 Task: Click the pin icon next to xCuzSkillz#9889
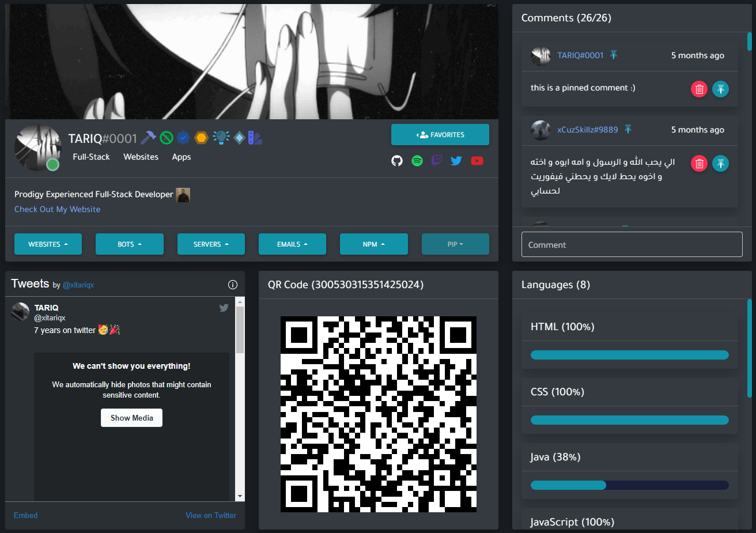pyautogui.click(x=628, y=129)
